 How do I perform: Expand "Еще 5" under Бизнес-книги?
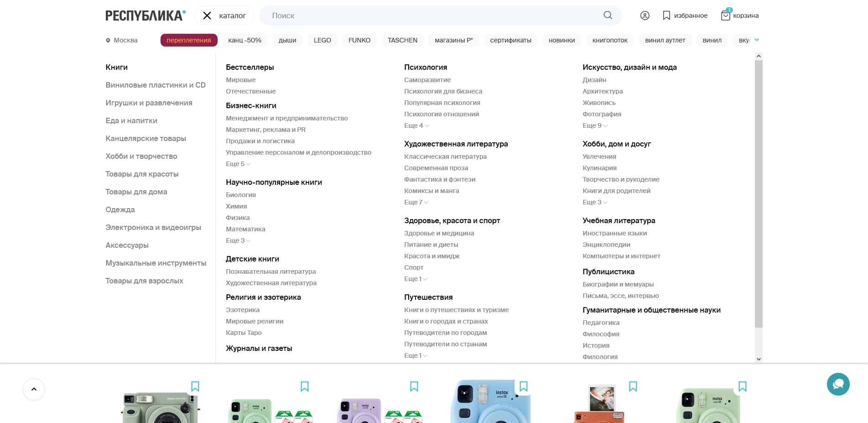point(238,164)
